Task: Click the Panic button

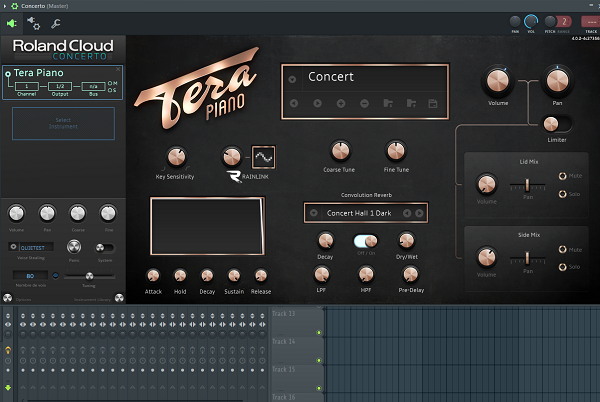Action: pyautogui.click(x=74, y=247)
